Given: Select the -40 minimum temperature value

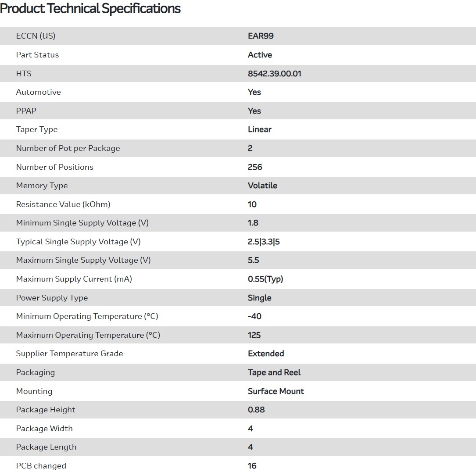Looking at the screenshot, I should tap(254, 316).
